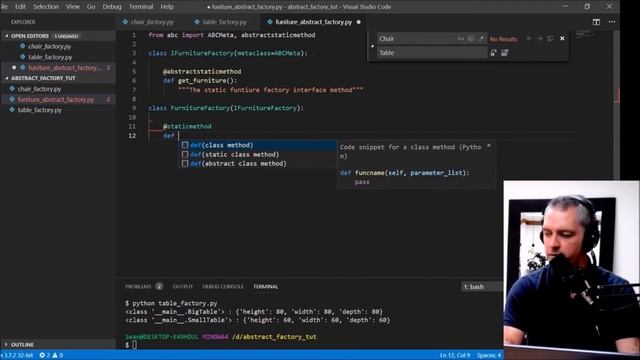Viewport: 640px width, 360px height.
Task: Click snippet icon beside def(abstract class method)
Action: coord(185,163)
